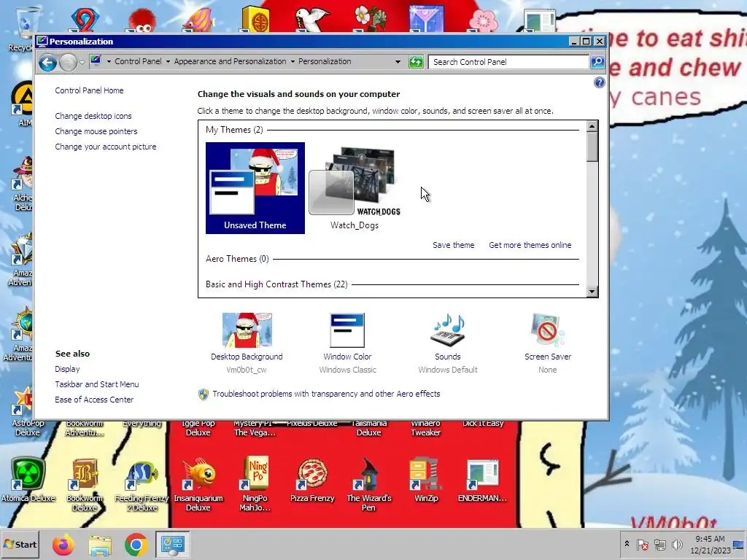Expand the arrow before Personalization breadcrumb
This screenshot has height=560, width=747.
click(x=293, y=61)
